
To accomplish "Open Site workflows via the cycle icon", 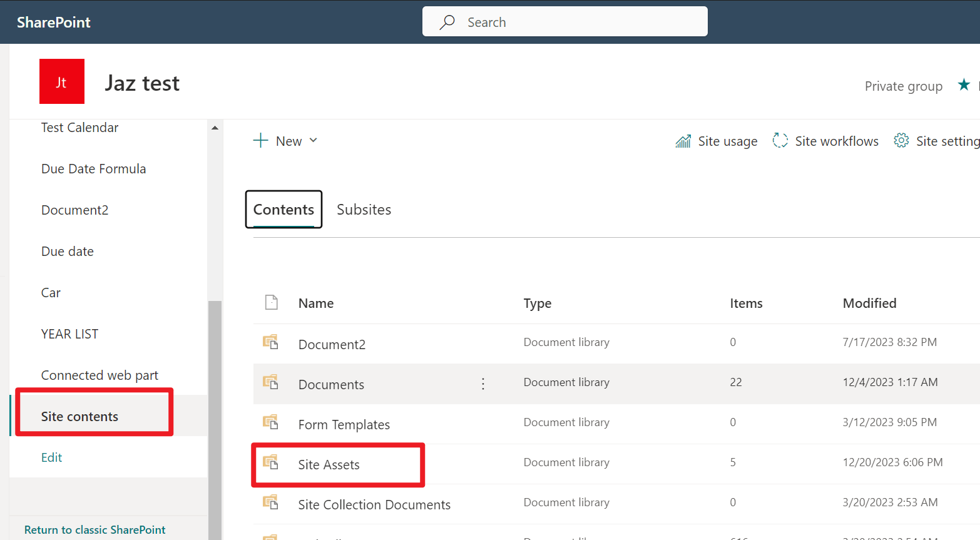I will 780,140.
